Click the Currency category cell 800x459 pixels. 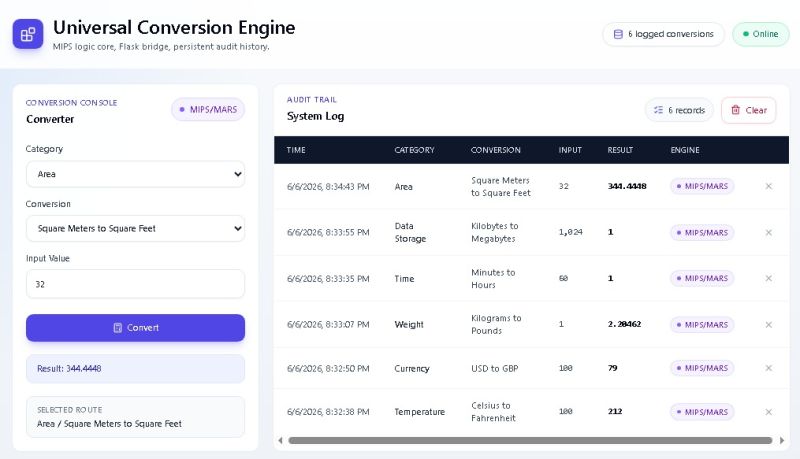point(412,369)
